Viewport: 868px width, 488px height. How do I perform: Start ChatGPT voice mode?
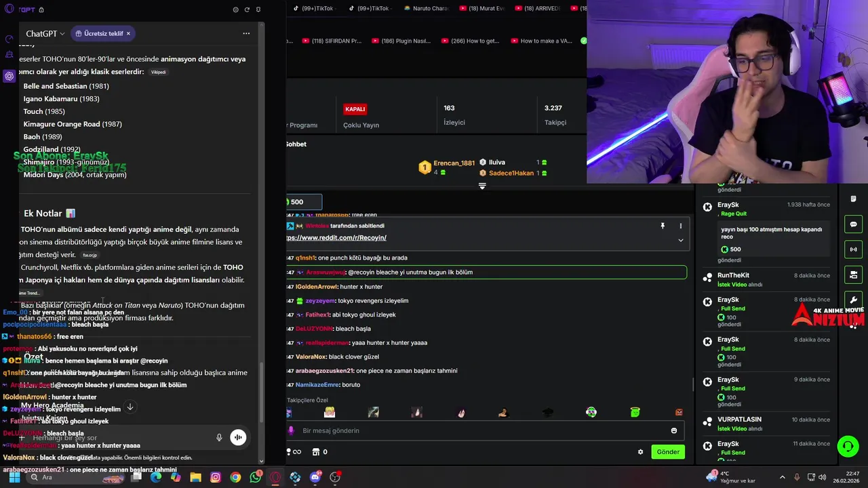[x=238, y=438]
